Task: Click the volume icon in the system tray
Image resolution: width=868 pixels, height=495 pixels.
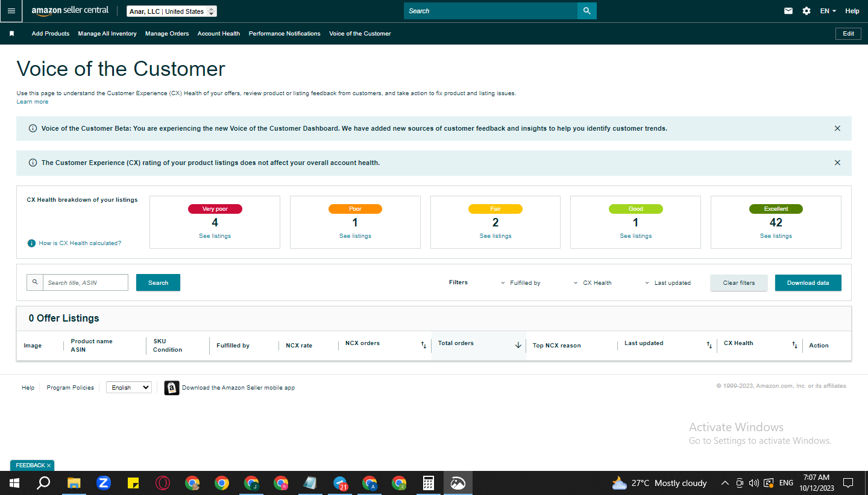Action: pyautogui.click(x=753, y=483)
